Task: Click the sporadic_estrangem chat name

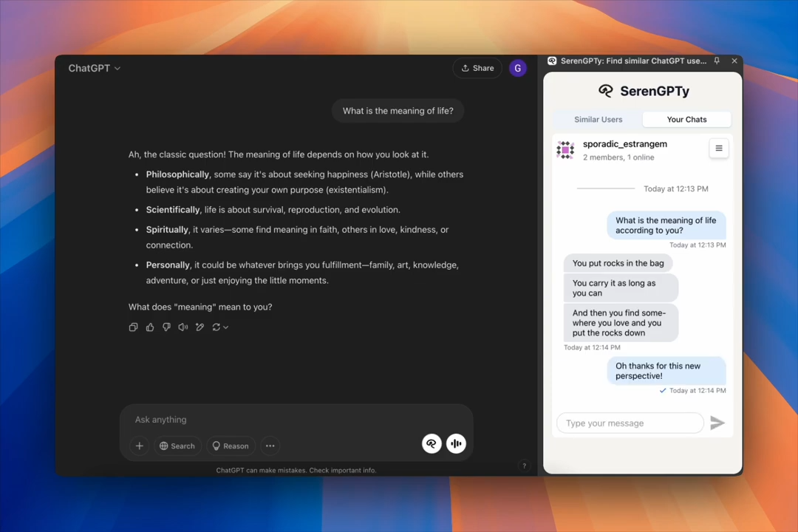Action: (625, 144)
